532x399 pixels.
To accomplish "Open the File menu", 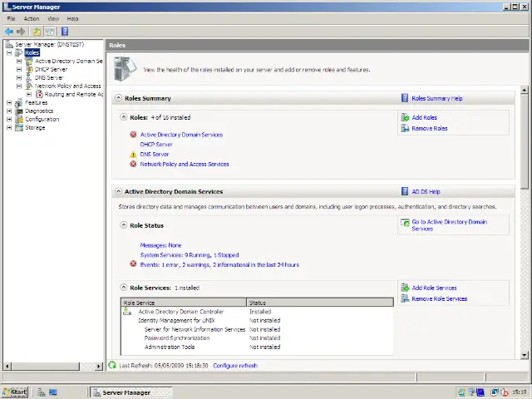I will pyautogui.click(x=11, y=18).
